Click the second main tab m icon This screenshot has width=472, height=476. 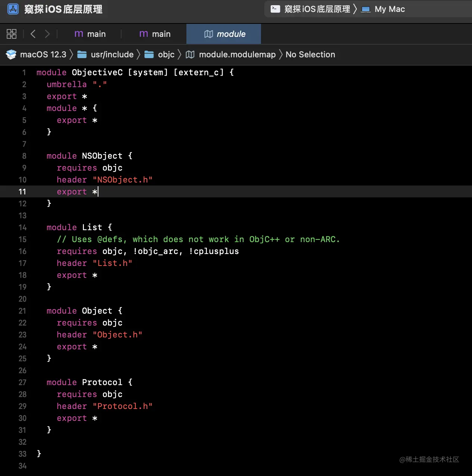144,34
